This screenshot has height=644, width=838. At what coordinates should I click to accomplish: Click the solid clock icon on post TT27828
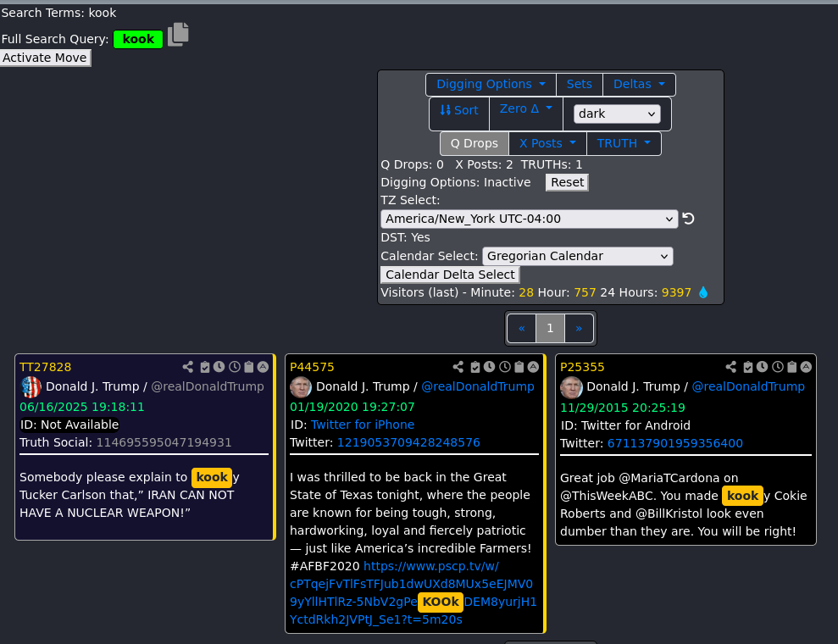(219, 367)
